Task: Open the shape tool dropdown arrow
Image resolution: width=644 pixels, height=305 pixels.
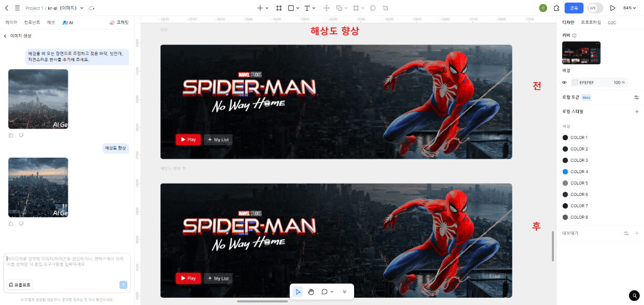Action: pyautogui.click(x=298, y=8)
